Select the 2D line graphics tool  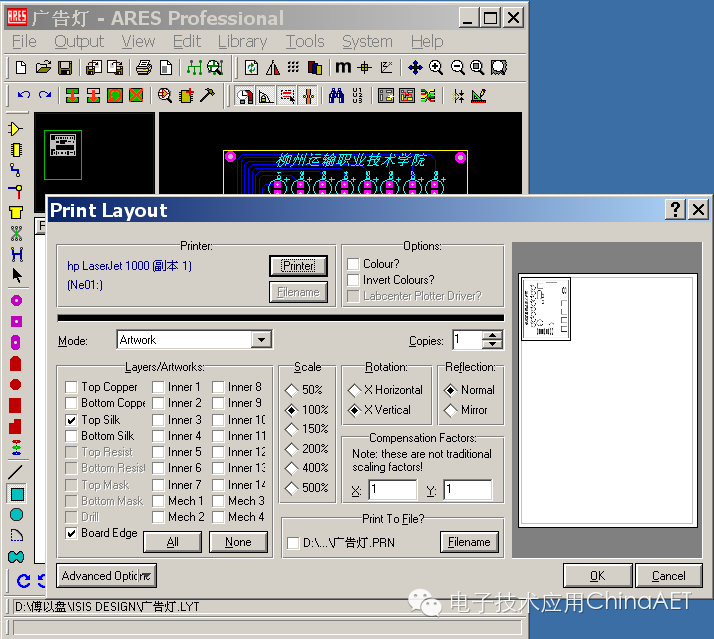15,472
